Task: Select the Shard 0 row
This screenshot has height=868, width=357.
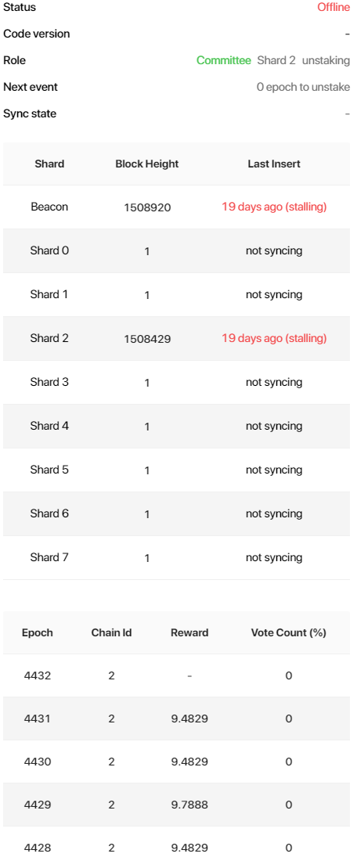Action: click(176, 250)
